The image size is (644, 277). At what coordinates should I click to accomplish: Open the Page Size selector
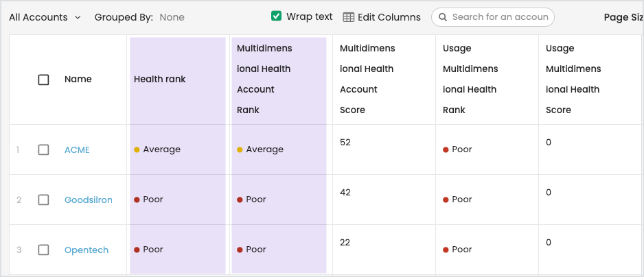pyautogui.click(x=622, y=18)
